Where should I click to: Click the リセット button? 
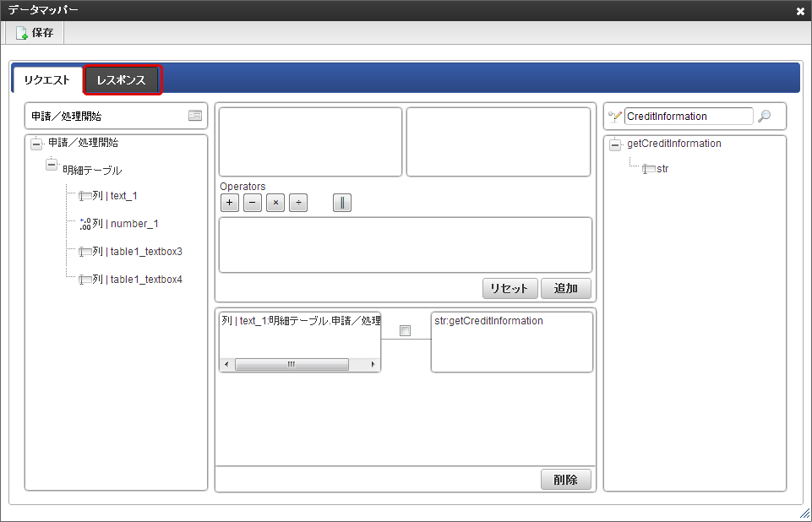point(510,288)
